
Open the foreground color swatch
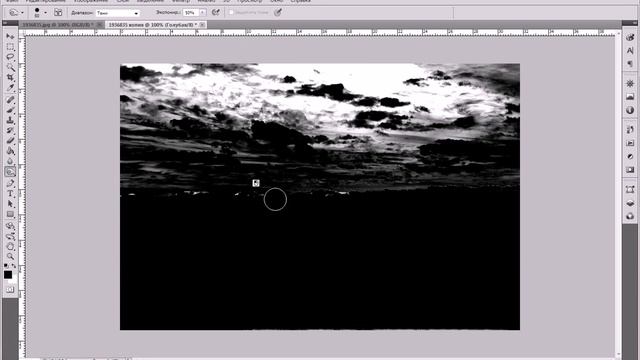[x=8, y=275]
